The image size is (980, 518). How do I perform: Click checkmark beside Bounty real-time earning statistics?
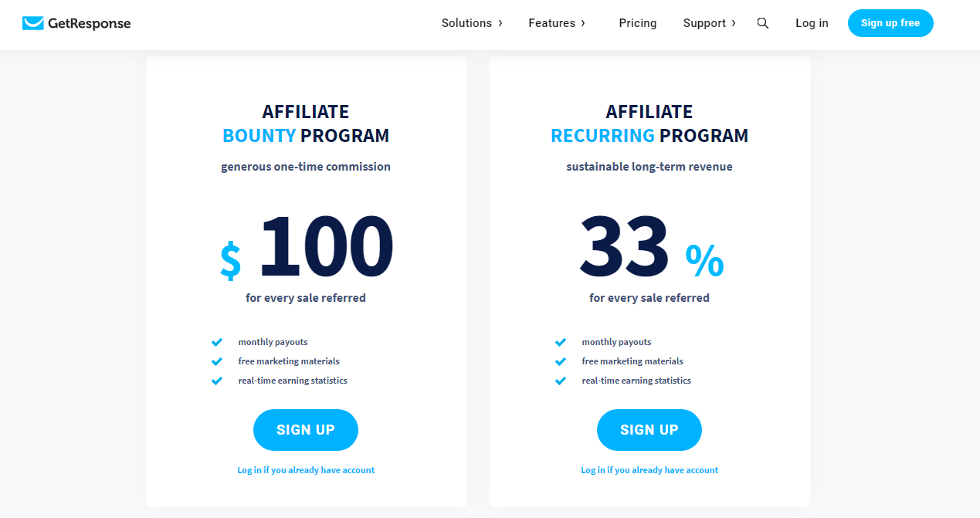[217, 381]
